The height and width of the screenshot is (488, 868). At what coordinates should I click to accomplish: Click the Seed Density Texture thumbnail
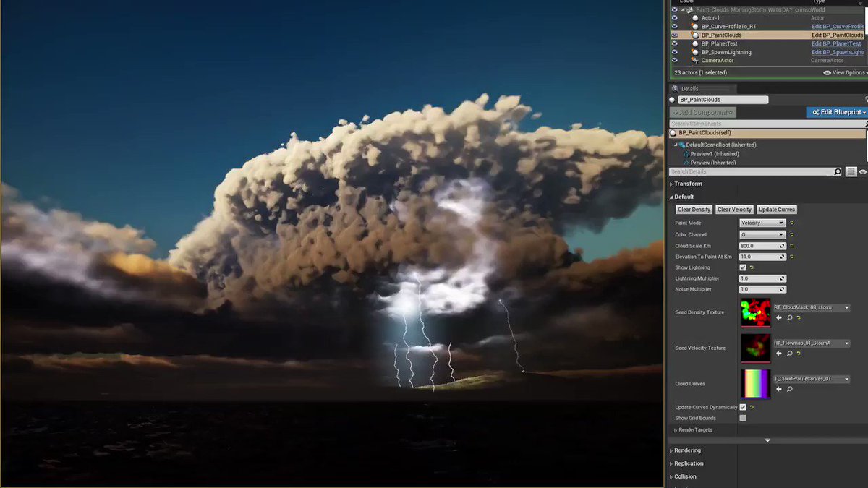click(756, 312)
